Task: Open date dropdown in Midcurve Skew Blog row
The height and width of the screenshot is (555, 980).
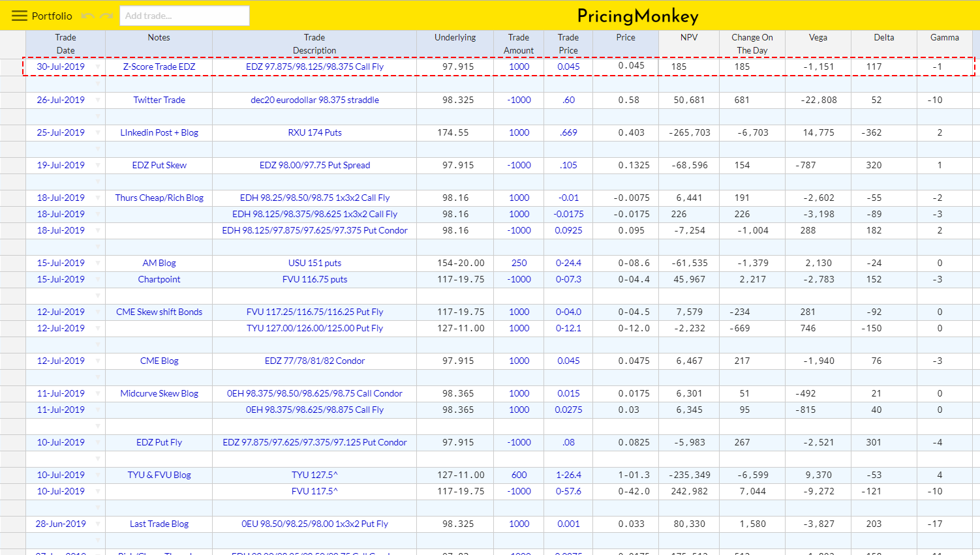Action: click(98, 393)
